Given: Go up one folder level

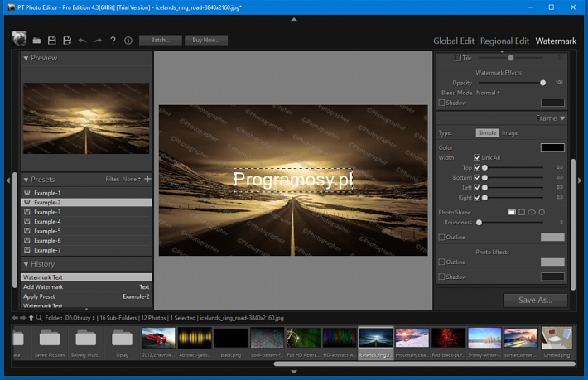Looking at the screenshot, I should (31, 318).
